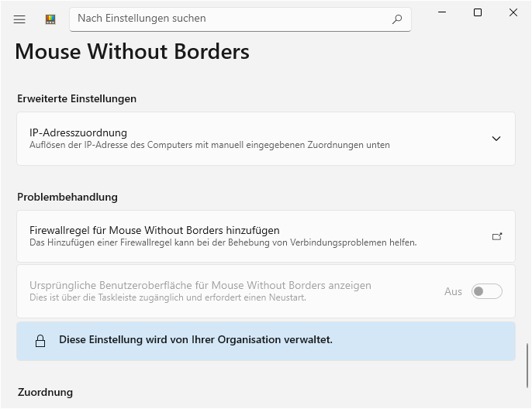This screenshot has height=409, width=532.
Task: Minimize the settings window
Action: click(x=442, y=12)
